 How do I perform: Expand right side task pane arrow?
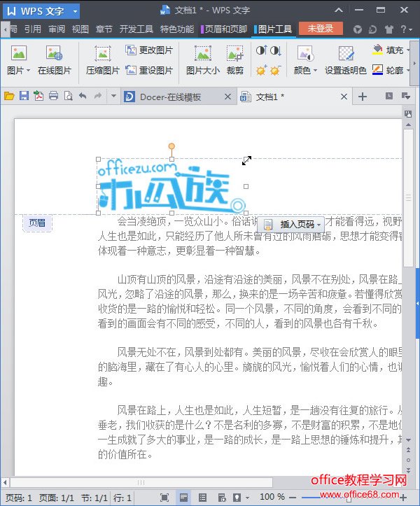click(x=417, y=303)
